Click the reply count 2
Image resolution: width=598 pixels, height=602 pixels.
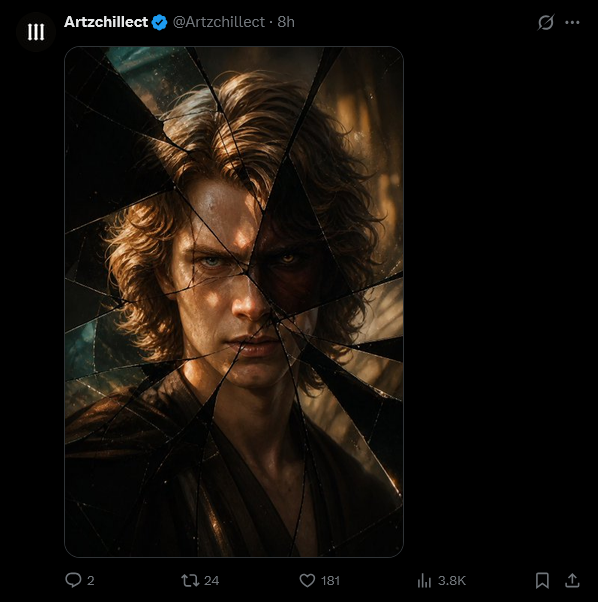pos(91,580)
